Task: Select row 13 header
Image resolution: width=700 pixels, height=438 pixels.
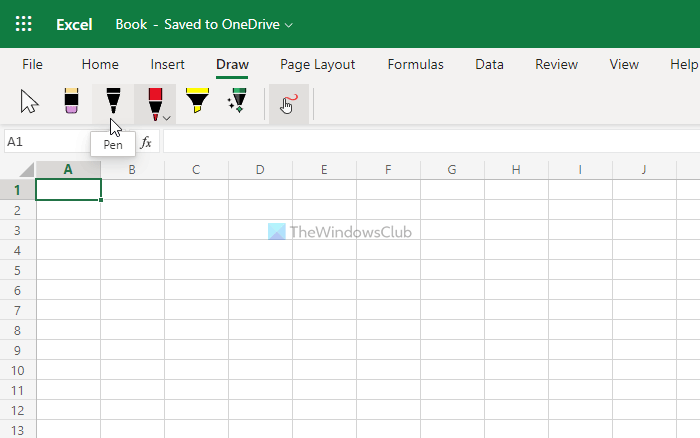Action: click(x=17, y=430)
